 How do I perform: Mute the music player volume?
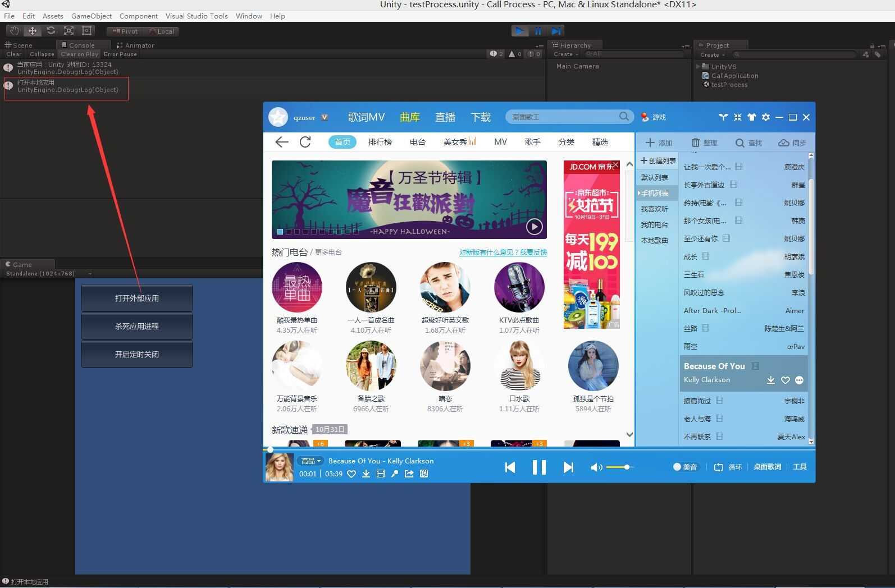click(x=596, y=467)
